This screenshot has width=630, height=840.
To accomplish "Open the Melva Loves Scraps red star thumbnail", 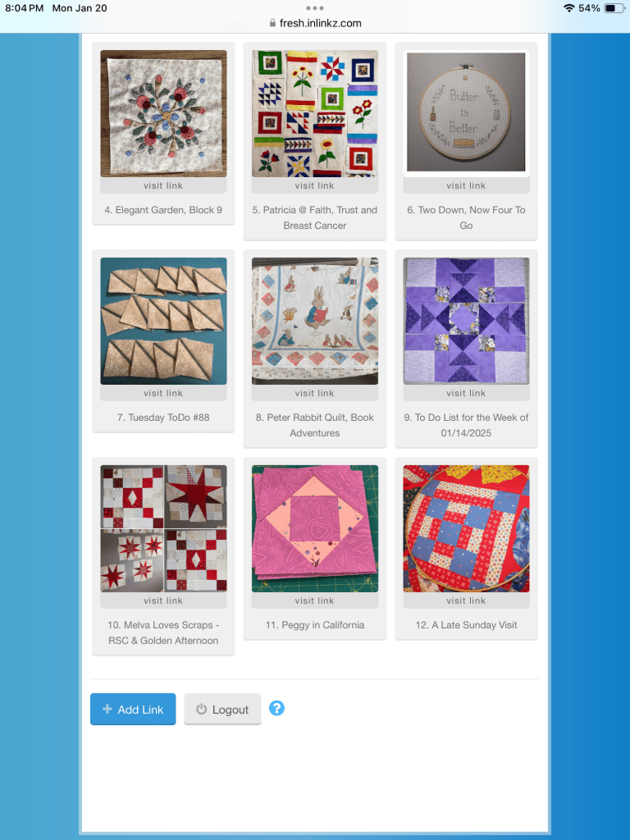I will (163, 528).
